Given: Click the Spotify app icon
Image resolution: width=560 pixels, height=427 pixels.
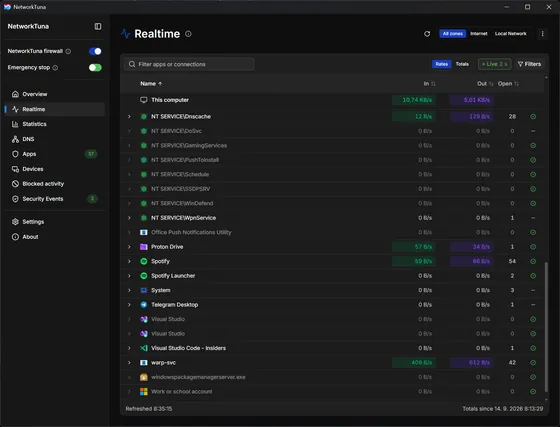Looking at the screenshot, I should coord(144,261).
